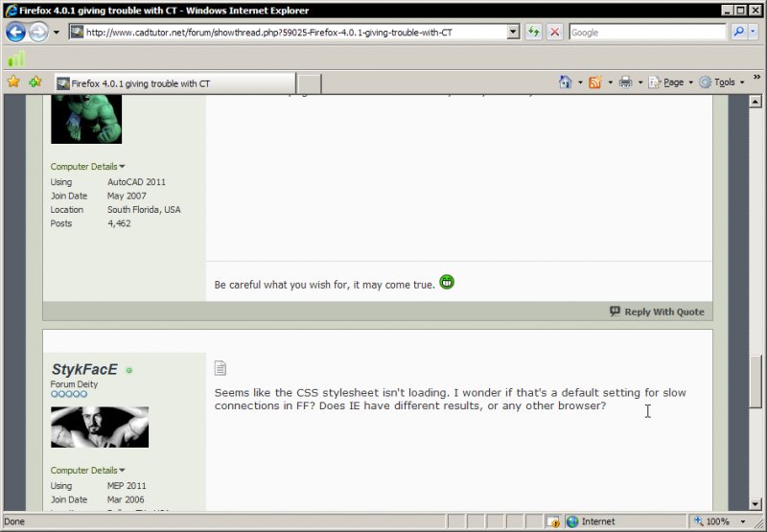Viewport: 767px width, 532px height.
Task: Click the 100% zoom level button
Action: pos(712,521)
